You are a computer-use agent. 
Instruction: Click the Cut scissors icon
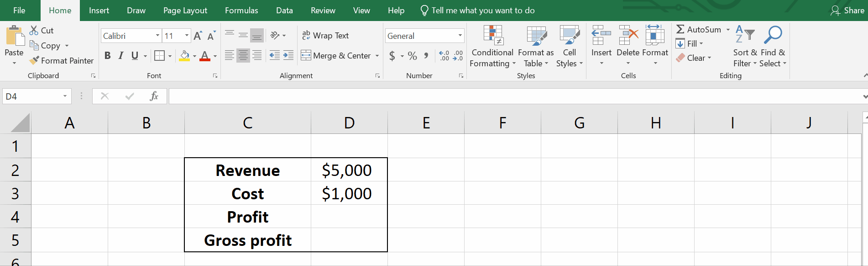coord(34,30)
